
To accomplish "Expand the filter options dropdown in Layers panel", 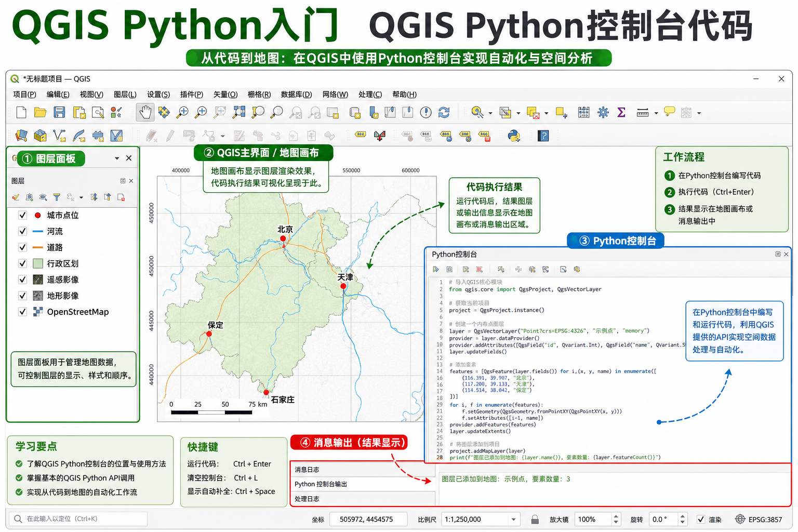I will coord(81,197).
